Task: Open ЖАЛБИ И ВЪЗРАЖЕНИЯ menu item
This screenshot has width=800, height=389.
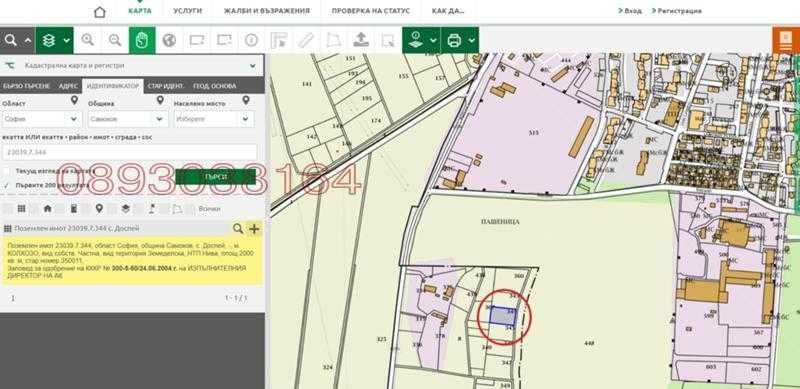Action: pyautogui.click(x=266, y=11)
